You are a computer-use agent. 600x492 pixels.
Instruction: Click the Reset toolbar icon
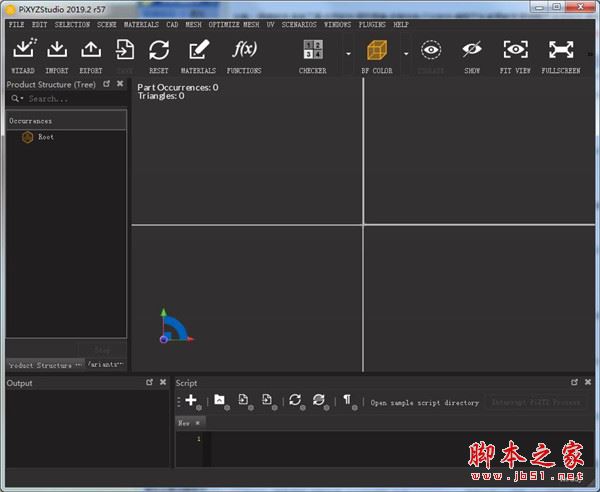pos(159,50)
